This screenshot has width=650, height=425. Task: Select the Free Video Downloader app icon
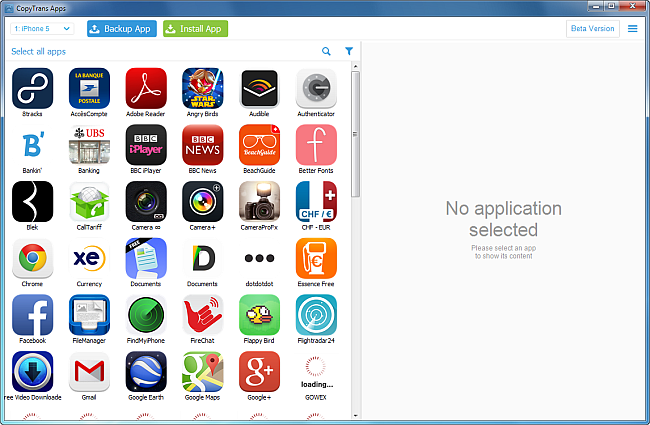32,372
